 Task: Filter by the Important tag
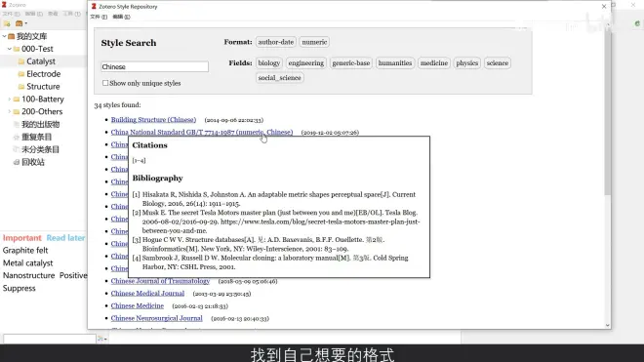click(x=22, y=238)
